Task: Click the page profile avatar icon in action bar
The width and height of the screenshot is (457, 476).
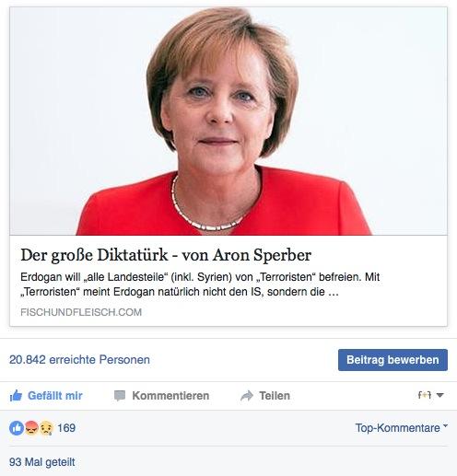Action: coord(425,395)
